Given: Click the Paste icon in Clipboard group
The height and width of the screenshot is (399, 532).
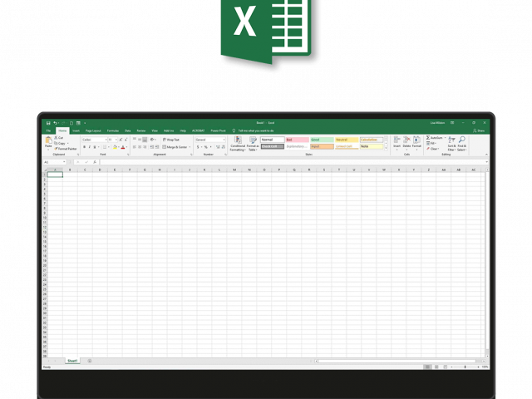Looking at the screenshot, I should coord(48,141).
